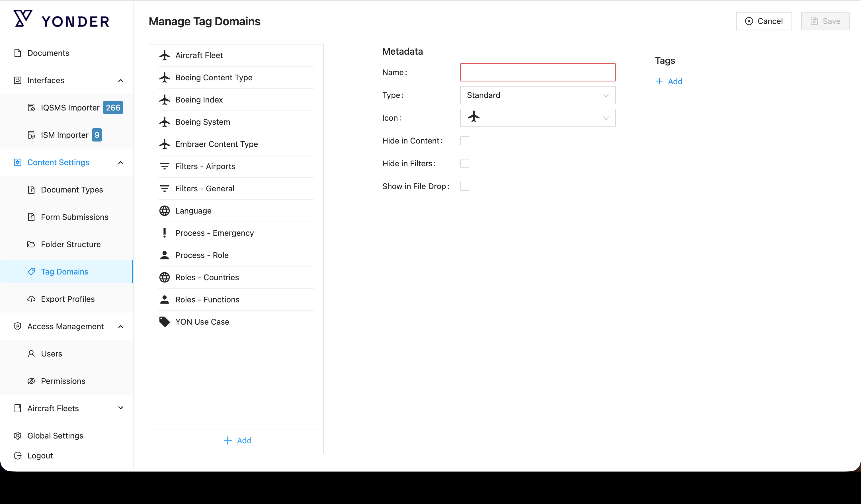This screenshot has height=504, width=861.
Task: Click the airplane icon beside Aircraft Fleet
Action: tap(164, 55)
